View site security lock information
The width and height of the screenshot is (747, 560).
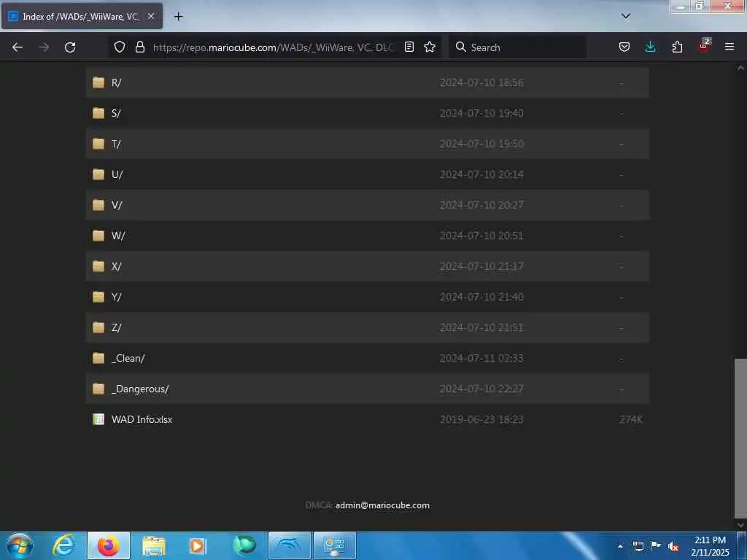click(139, 47)
